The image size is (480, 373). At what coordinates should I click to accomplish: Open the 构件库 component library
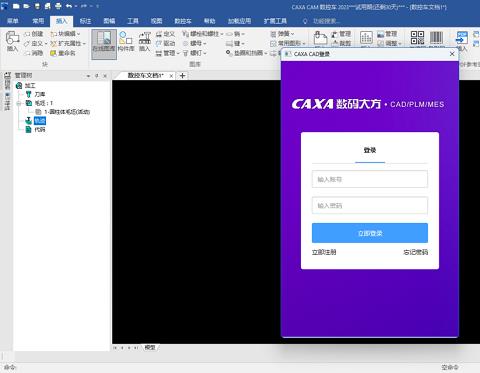[126, 41]
